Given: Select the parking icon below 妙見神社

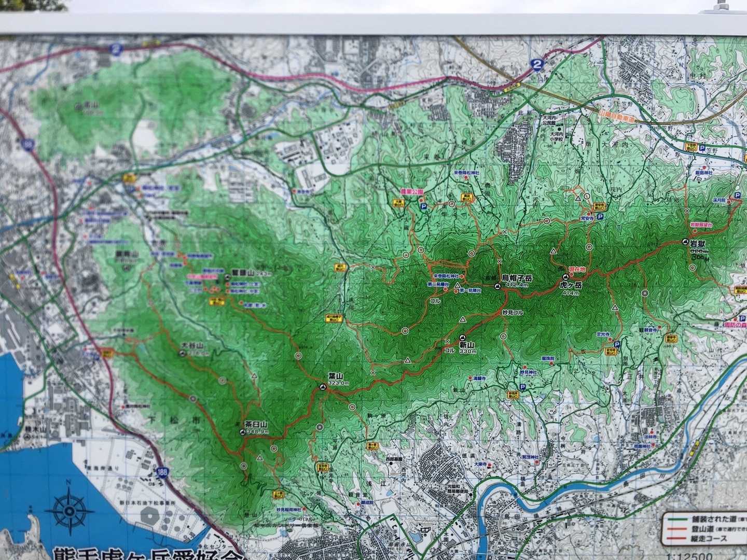Looking at the screenshot, I should (522, 387).
